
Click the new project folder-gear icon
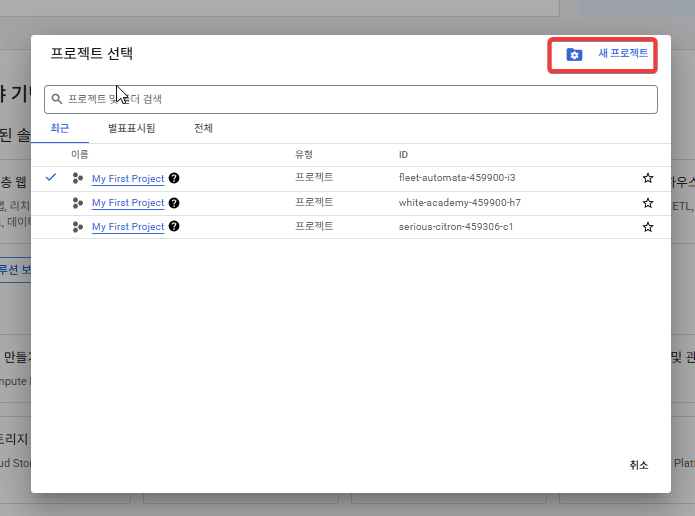click(574, 54)
